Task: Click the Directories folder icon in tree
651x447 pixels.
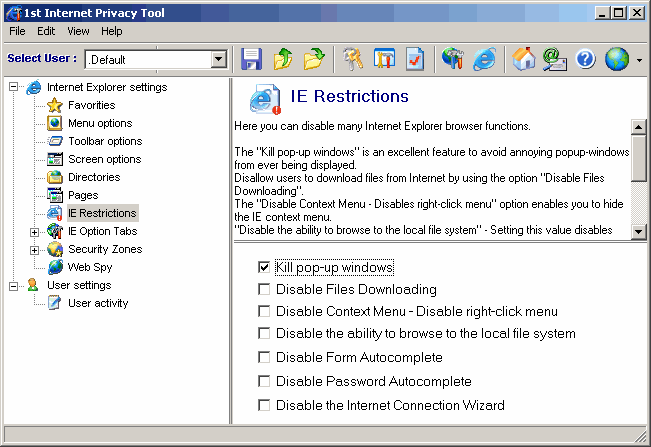Action: coord(55,177)
